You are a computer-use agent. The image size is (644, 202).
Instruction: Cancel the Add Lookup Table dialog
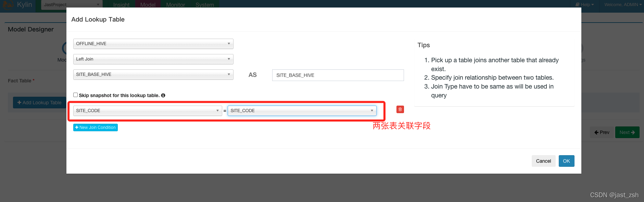(x=543, y=161)
